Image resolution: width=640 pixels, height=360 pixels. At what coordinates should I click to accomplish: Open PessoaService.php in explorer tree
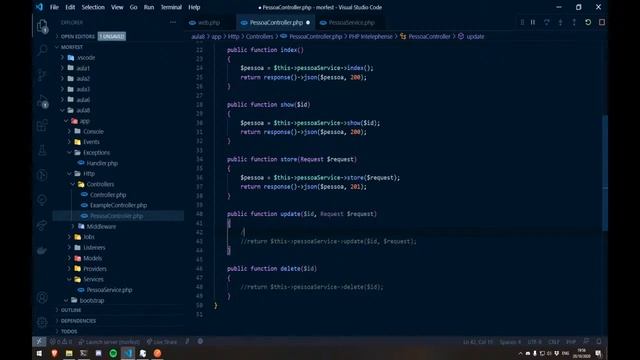(109, 290)
